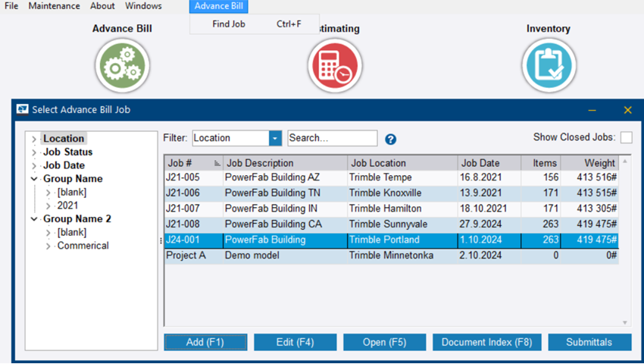644x364 pixels.
Task: Enable the Show Closed Jobs checkbox
Action: pyautogui.click(x=626, y=137)
